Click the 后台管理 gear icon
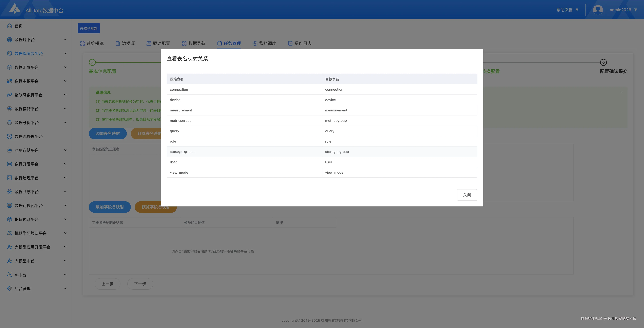Screen dimensions: 644x328 tap(9, 288)
